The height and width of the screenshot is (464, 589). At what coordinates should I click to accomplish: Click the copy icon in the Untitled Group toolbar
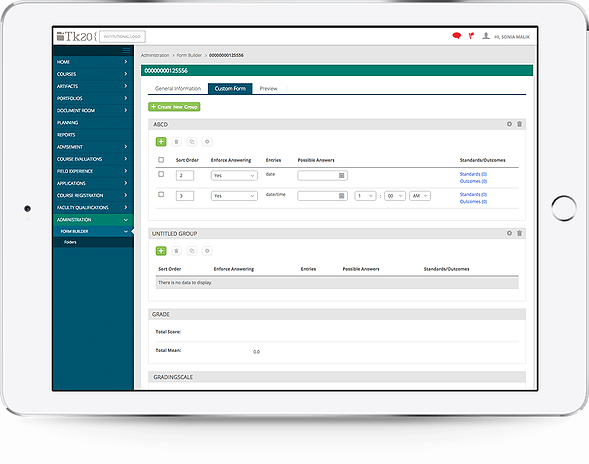tap(192, 251)
